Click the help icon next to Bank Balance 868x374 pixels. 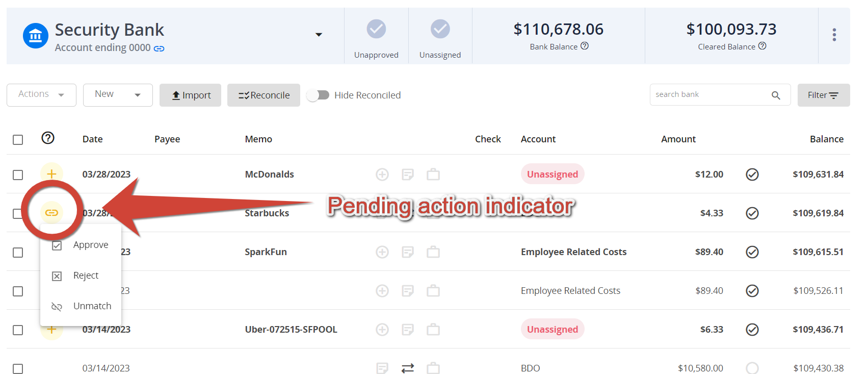pos(585,46)
